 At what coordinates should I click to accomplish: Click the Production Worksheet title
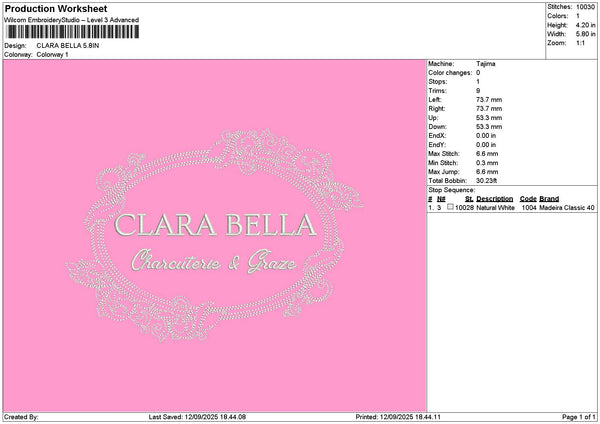pos(56,8)
